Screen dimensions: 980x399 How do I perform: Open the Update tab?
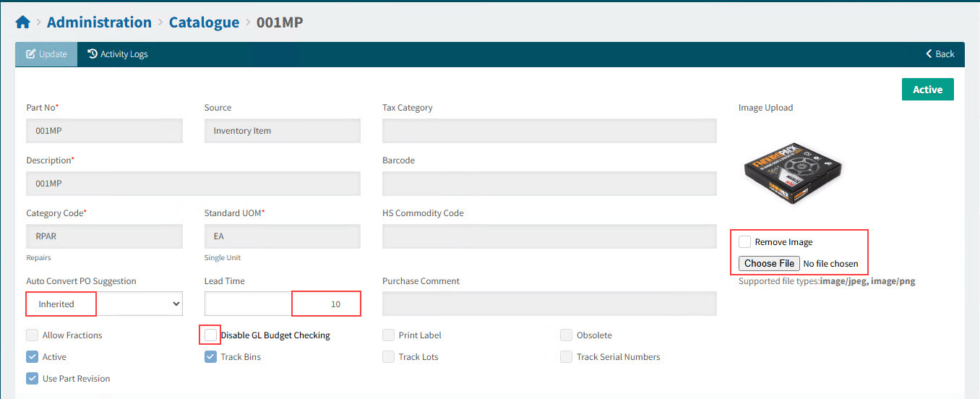(x=46, y=54)
